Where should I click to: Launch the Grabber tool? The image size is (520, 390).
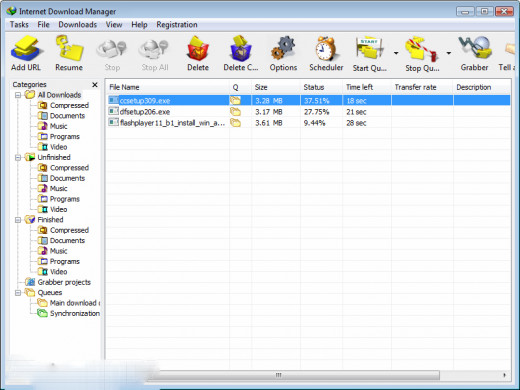click(x=474, y=53)
